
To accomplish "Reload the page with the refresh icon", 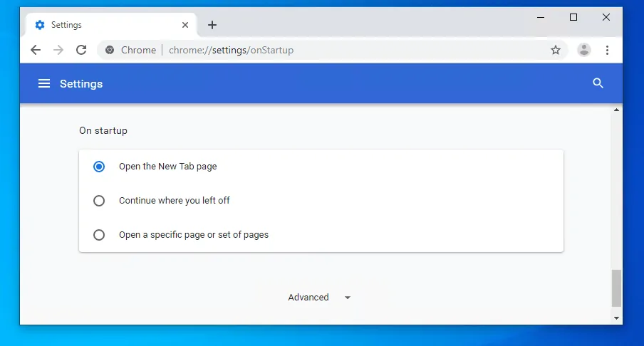I will pyautogui.click(x=81, y=50).
